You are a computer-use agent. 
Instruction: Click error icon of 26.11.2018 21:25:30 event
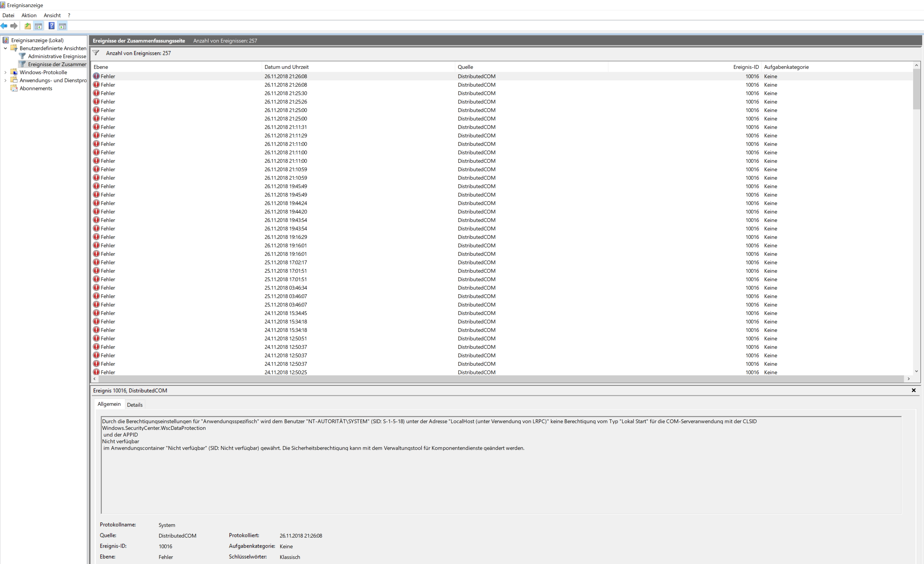[x=96, y=93]
